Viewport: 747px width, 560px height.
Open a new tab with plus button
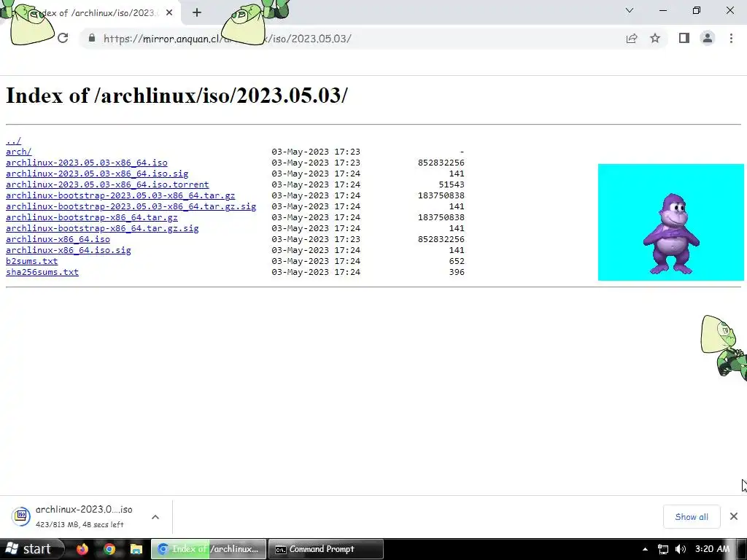197,12
